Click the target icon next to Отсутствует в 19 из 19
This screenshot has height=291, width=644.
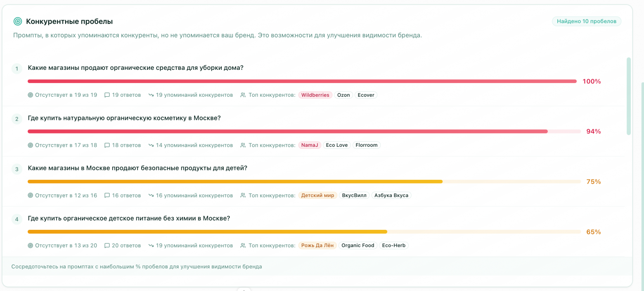(30, 95)
